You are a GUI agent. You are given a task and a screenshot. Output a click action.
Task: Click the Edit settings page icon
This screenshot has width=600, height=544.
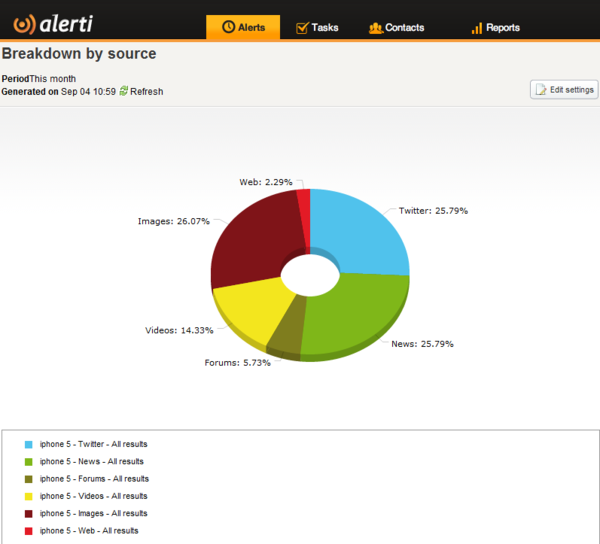pos(541,90)
